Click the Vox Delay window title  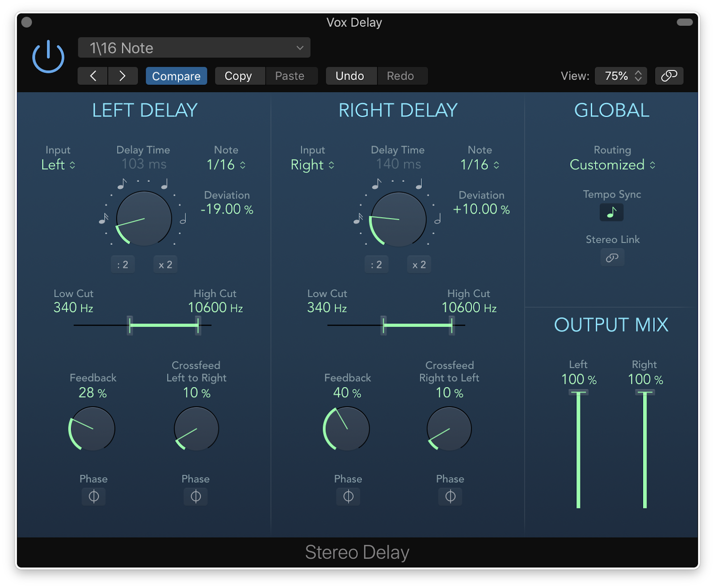tap(354, 22)
